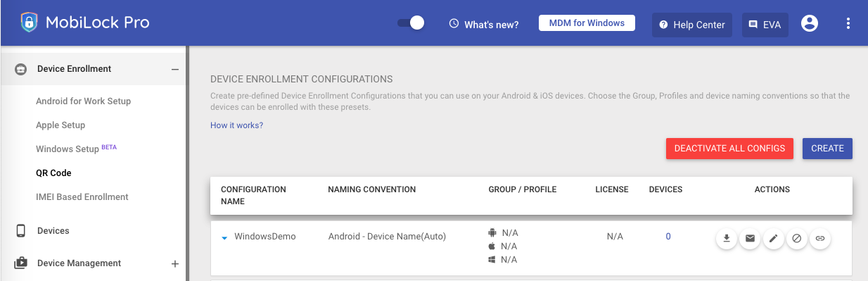Click Android - Device Name(Auto) text
This screenshot has width=868, height=281.
(x=387, y=237)
